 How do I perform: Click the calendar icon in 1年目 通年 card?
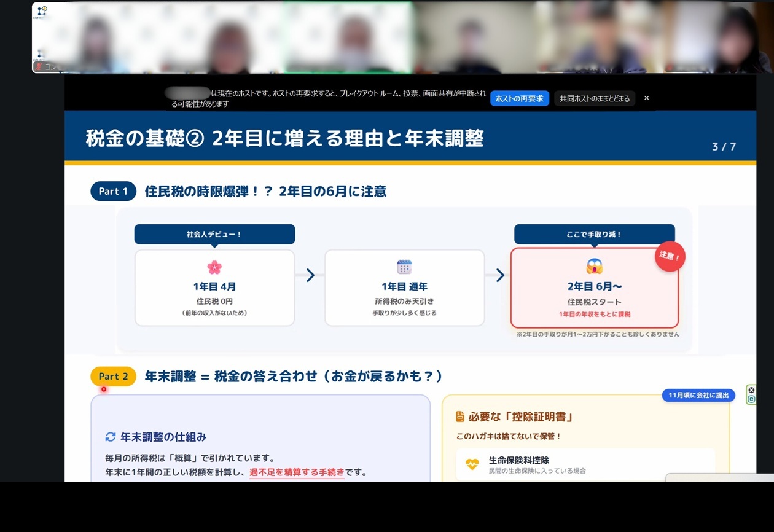(x=404, y=267)
